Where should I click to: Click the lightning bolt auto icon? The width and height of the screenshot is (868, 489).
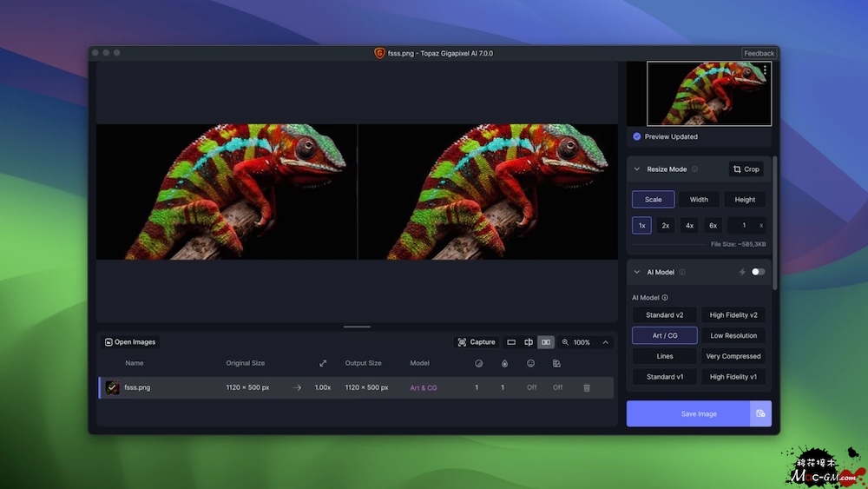[x=742, y=272]
